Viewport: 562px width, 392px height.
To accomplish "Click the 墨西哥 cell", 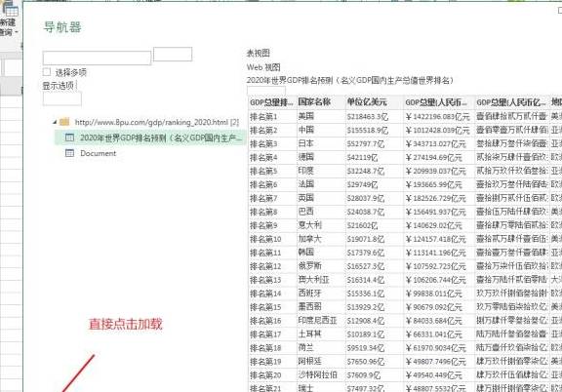I will pyautogui.click(x=321, y=307).
